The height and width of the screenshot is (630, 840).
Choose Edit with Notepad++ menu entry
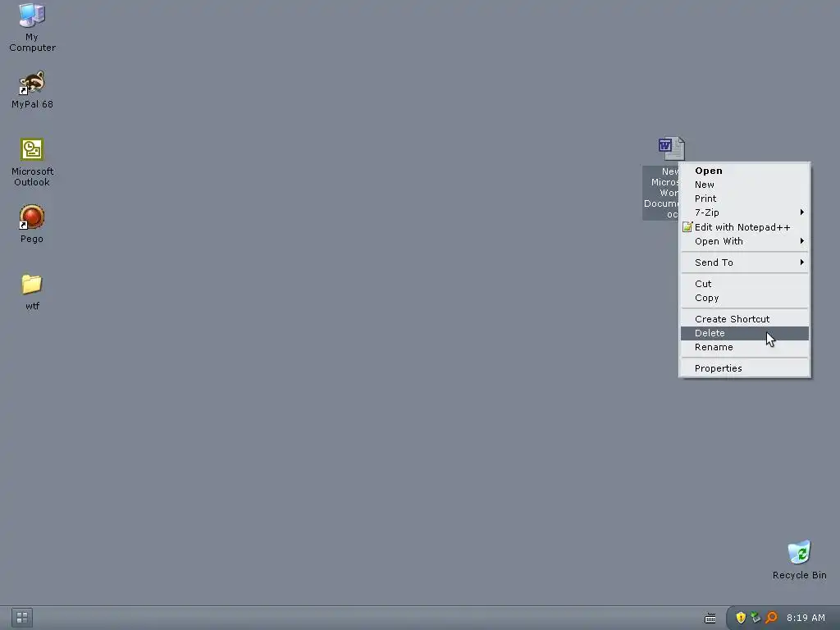[745, 227]
